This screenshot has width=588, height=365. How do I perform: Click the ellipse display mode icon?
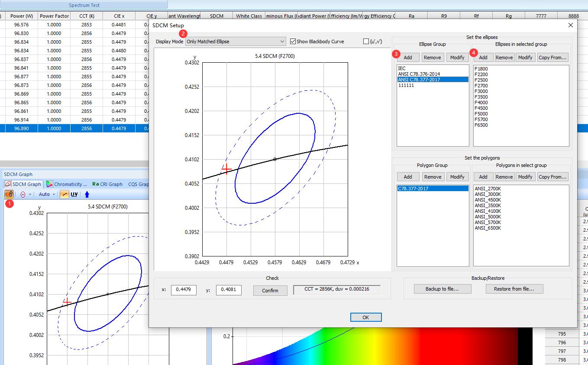pyautogui.click(x=23, y=195)
